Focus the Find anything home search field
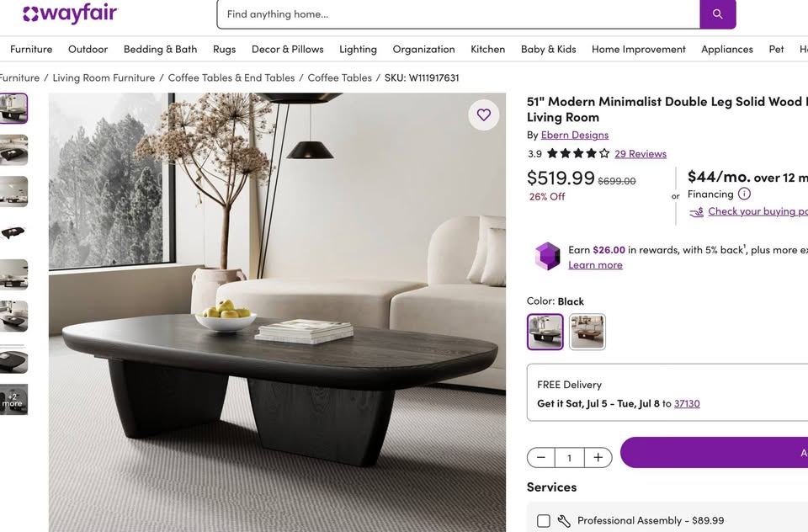Image resolution: width=808 pixels, height=532 pixels. [458, 14]
